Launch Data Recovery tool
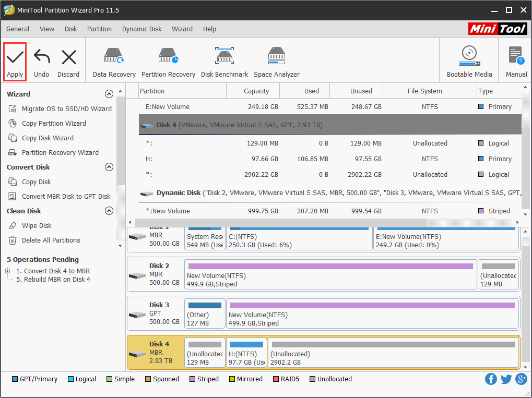 114,63
